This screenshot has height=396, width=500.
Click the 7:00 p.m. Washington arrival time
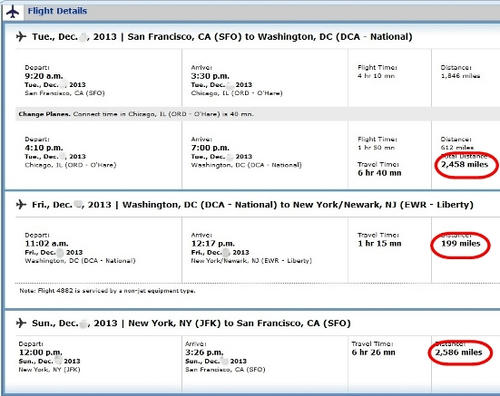pyautogui.click(x=210, y=148)
